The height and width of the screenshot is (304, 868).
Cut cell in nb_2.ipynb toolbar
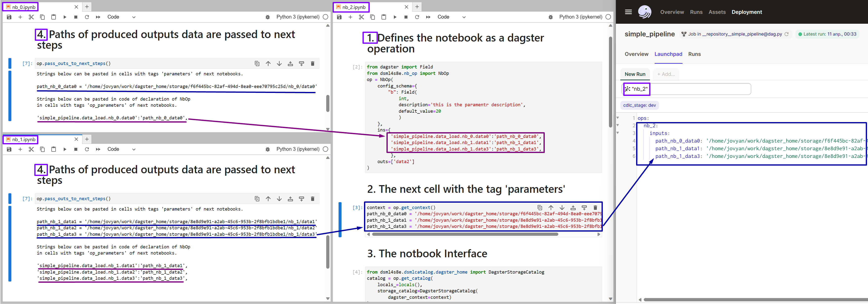coord(362,17)
